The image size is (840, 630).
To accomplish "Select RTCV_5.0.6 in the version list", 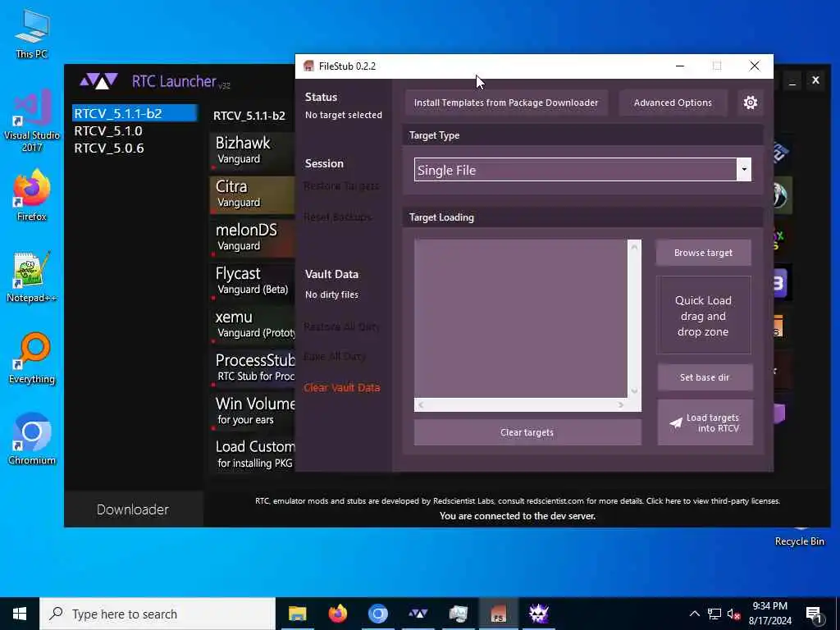I will coord(135,148).
